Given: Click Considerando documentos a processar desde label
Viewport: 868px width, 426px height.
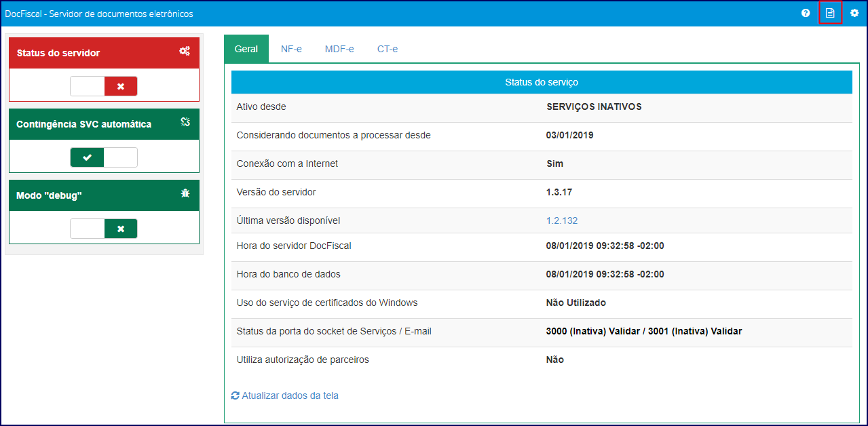Looking at the screenshot, I should pos(334,135).
